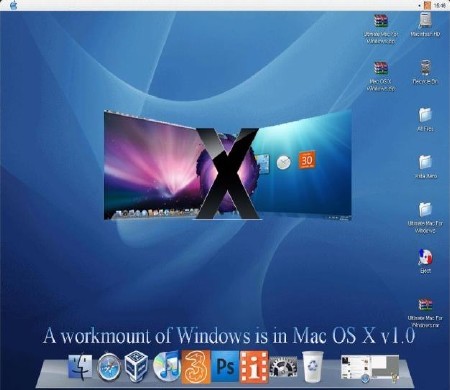Select the Mac OS X archive icon
Image resolution: width=450 pixels, height=390 pixels.
coord(381,76)
